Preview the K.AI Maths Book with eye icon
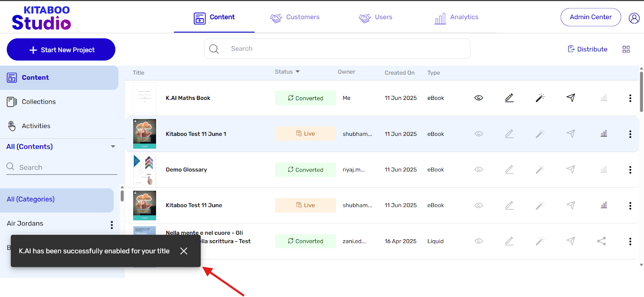The width and height of the screenshot is (644, 297). 479,98
